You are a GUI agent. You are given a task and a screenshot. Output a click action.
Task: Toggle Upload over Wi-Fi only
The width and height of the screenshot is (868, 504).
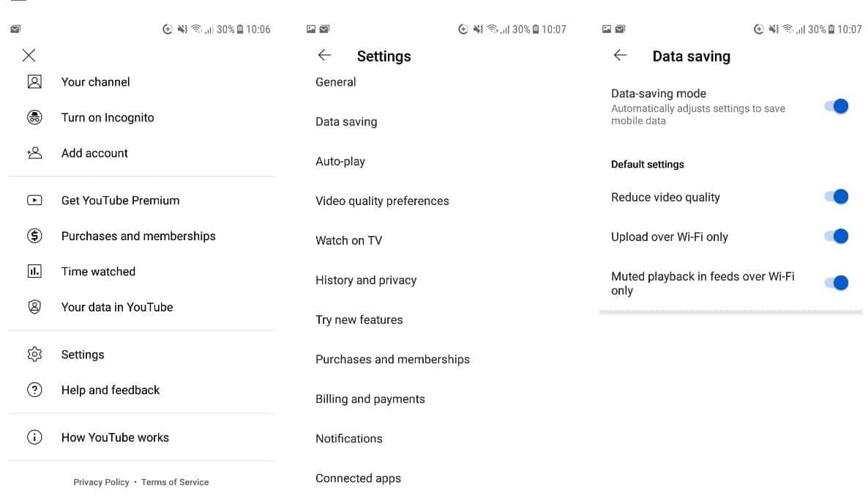click(837, 236)
